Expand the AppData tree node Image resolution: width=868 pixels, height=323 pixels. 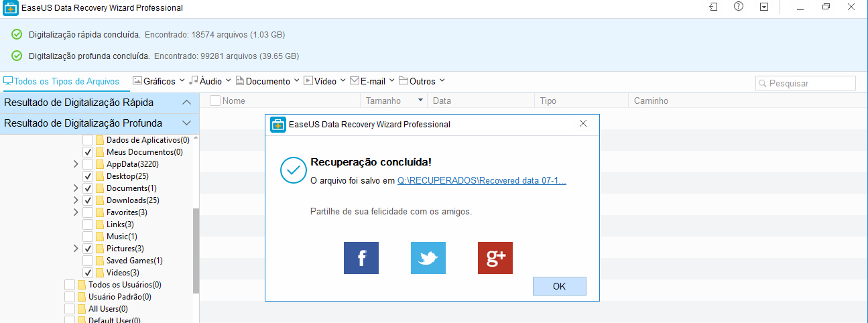coord(76,164)
